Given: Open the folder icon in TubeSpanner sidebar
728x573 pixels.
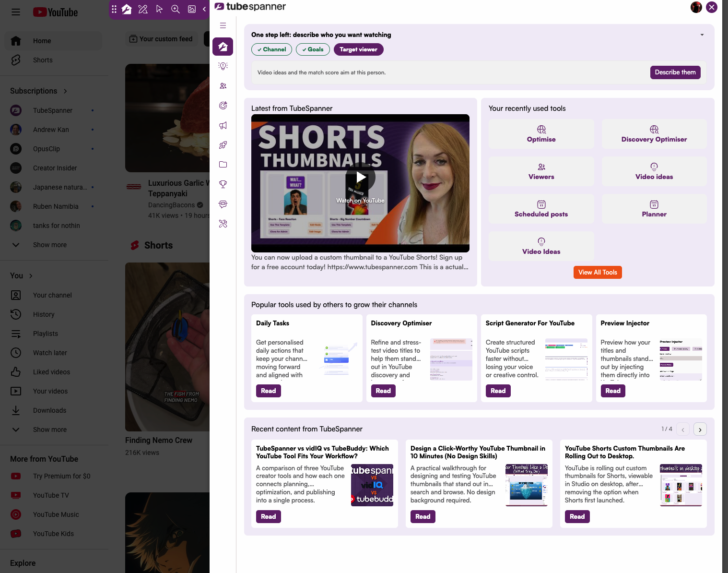Looking at the screenshot, I should coord(223,165).
